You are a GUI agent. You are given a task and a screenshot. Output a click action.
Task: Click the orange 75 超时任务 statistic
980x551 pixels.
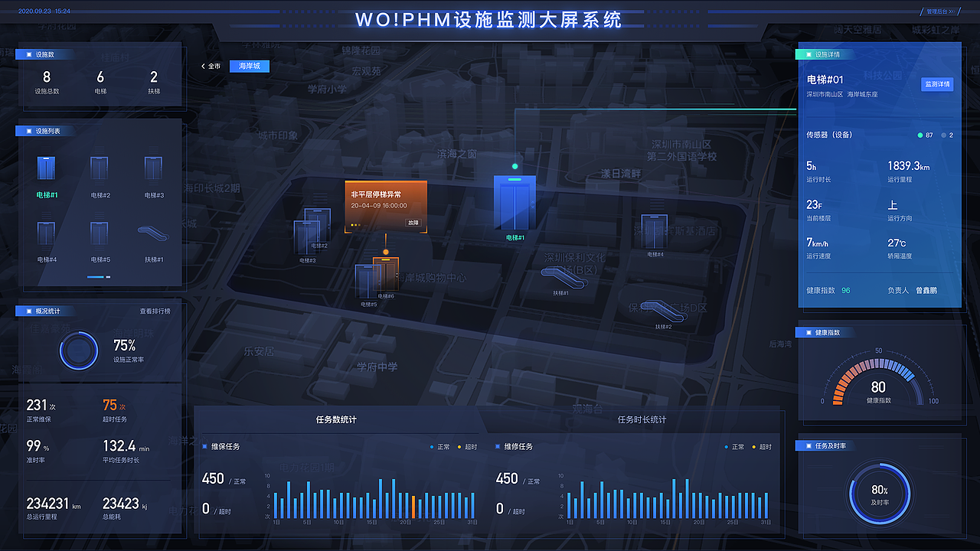click(x=114, y=406)
